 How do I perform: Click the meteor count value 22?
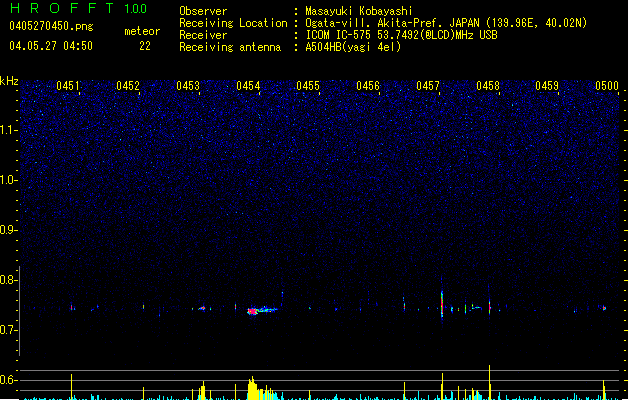point(145,46)
